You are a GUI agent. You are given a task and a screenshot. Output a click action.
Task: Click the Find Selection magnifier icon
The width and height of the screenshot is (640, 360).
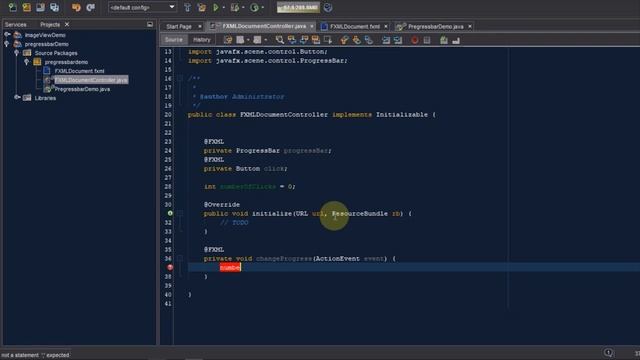[x=280, y=40]
